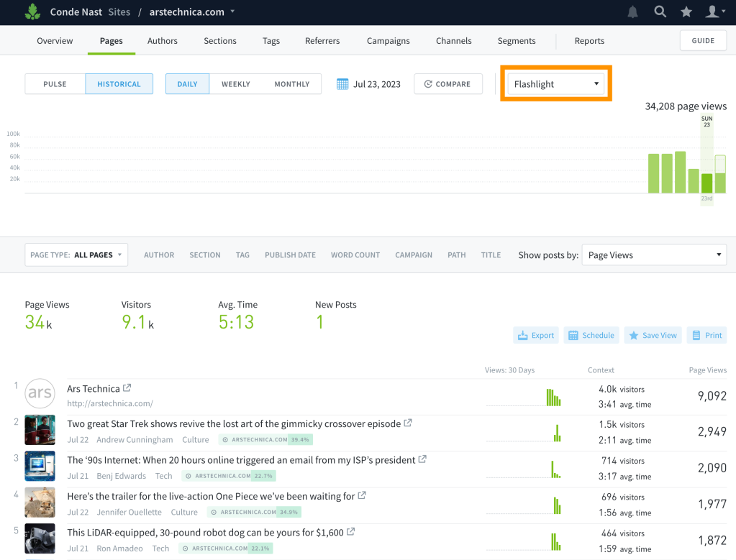Open the Campaigns tab
The width and height of the screenshot is (736, 560).
point(389,41)
